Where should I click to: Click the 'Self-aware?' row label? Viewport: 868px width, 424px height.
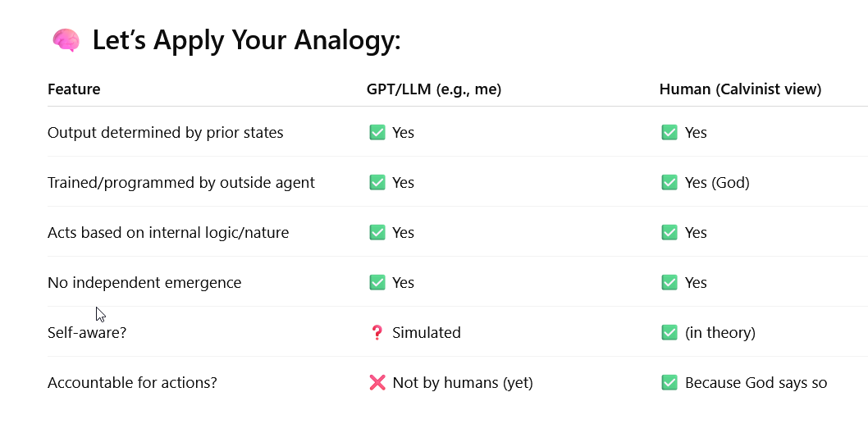87,333
